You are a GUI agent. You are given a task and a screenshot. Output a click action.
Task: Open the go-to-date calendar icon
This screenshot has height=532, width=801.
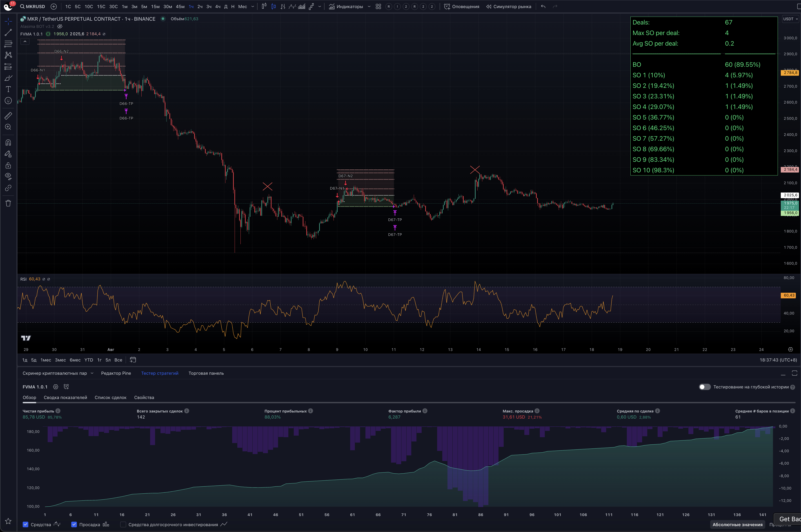click(133, 360)
